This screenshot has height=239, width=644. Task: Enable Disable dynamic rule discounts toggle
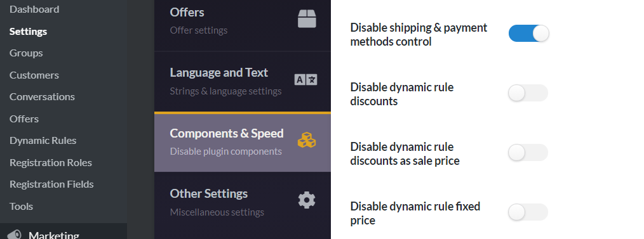[528, 93]
